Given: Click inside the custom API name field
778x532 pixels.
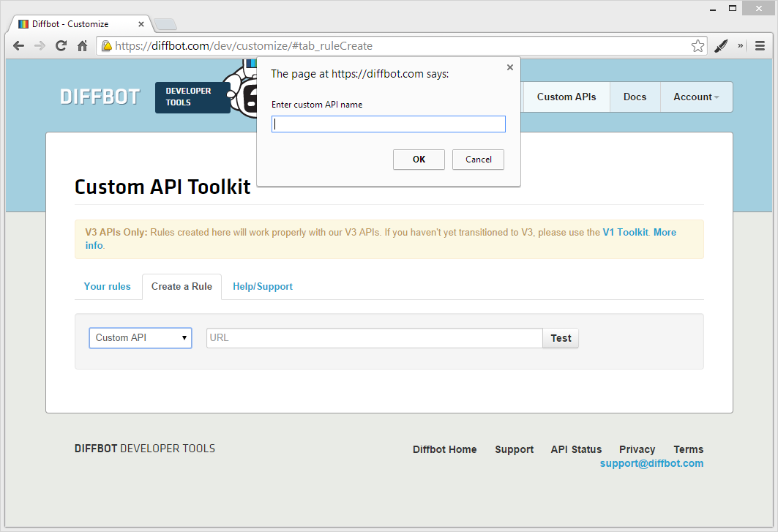Looking at the screenshot, I should point(388,124).
